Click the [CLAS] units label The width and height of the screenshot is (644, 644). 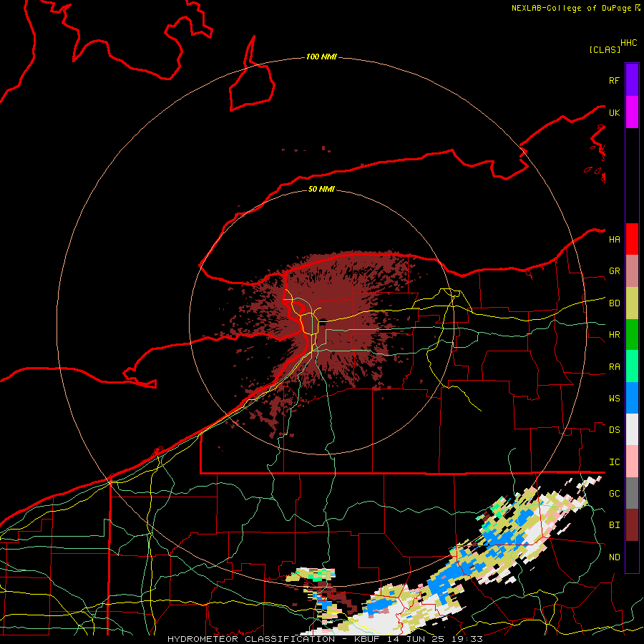tap(605, 49)
